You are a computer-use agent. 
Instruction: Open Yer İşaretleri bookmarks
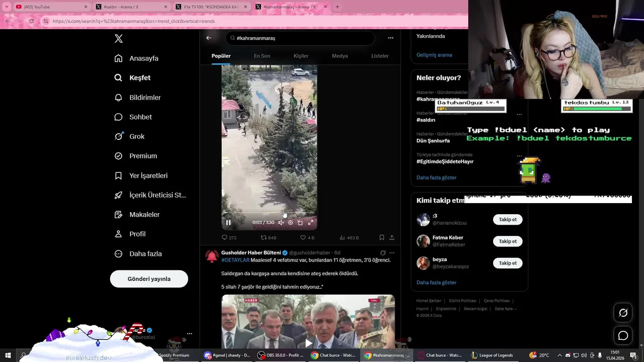tap(141, 175)
